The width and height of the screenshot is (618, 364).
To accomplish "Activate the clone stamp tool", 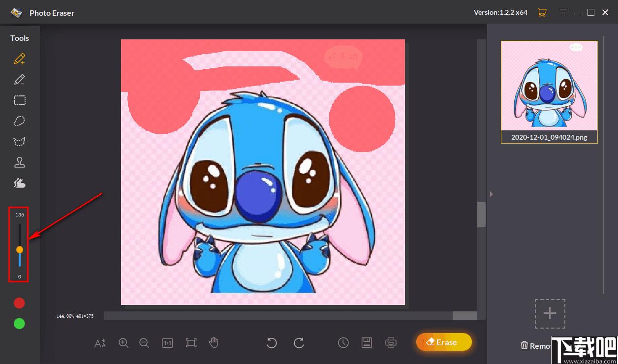I will (x=20, y=162).
